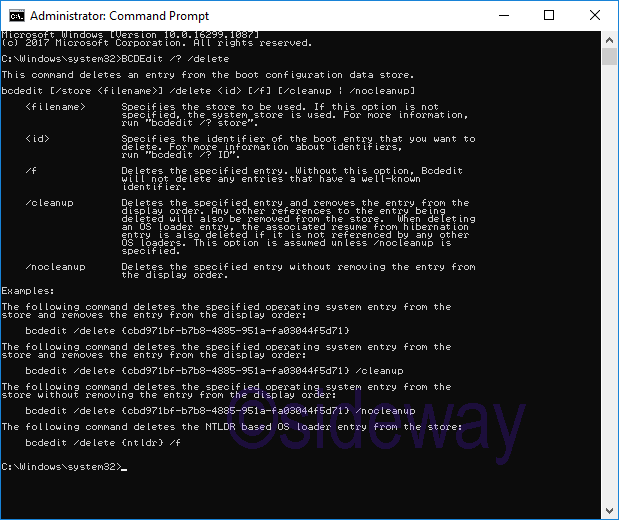This screenshot has width=619, height=520.
Task: Click the bcdedit syntax usage line
Action: point(200,91)
